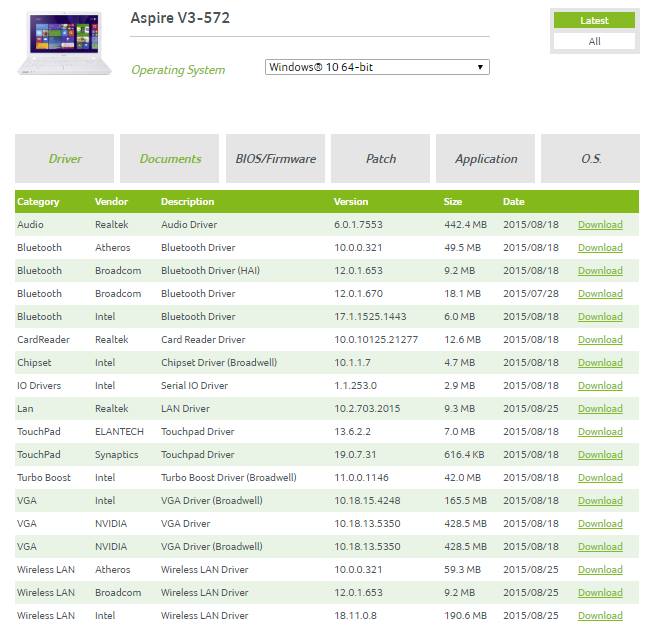This screenshot has width=651, height=631.
Task: Download the Broadcom Wireless LAN Driver
Action: 600,593
